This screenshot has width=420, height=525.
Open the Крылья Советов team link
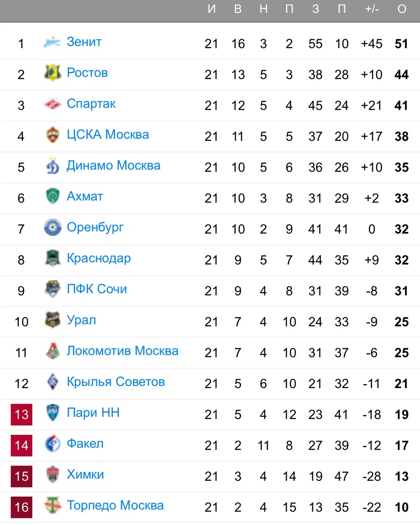(116, 382)
